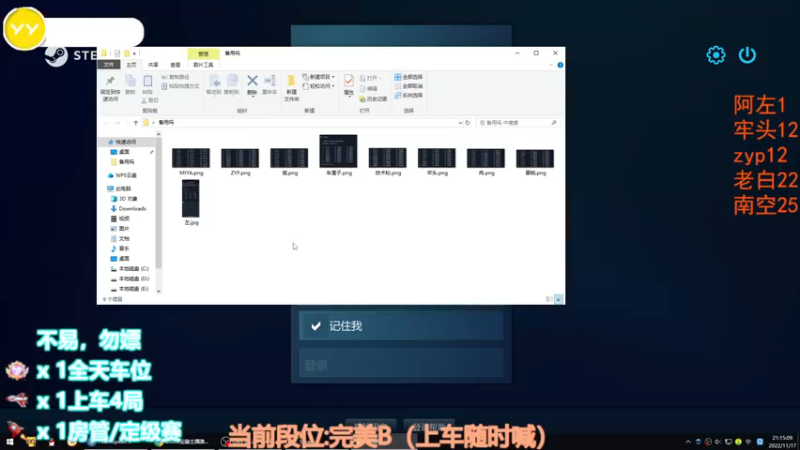Click the Copy icon in ribbon
The image size is (800, 450).
130,85
